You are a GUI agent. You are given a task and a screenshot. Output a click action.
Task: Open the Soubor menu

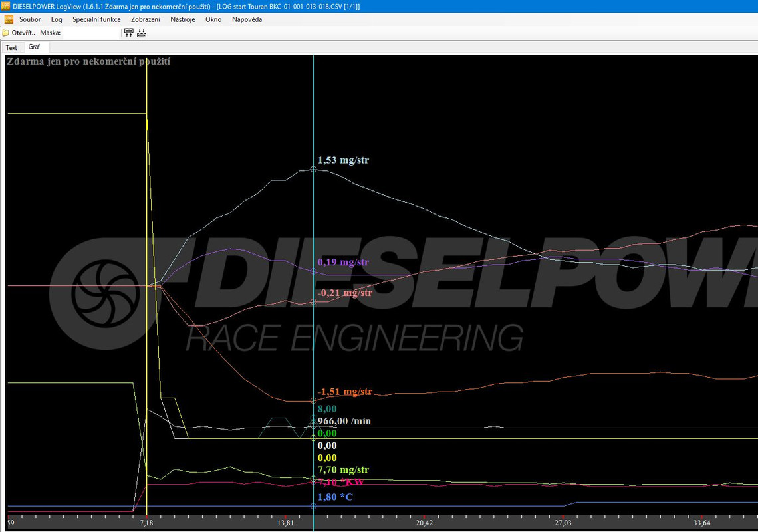pos(30,19)
